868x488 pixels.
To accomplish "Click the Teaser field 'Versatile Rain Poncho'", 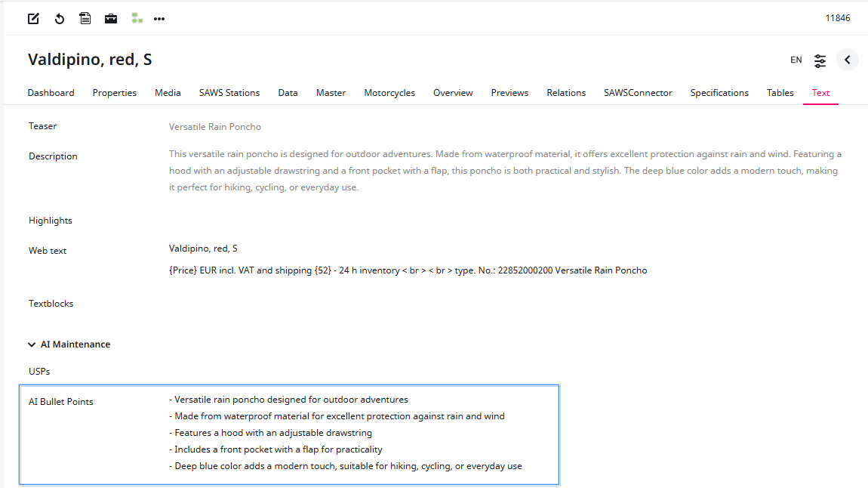I will point(215,127).
